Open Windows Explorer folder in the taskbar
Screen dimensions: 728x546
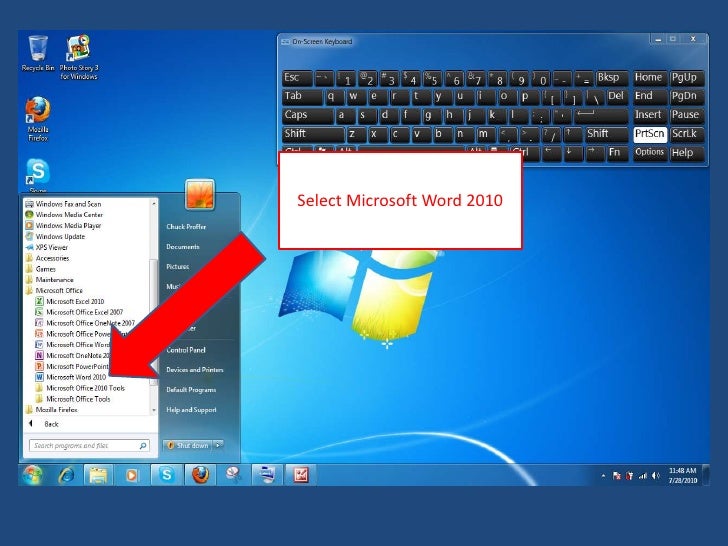click(98, 475)
